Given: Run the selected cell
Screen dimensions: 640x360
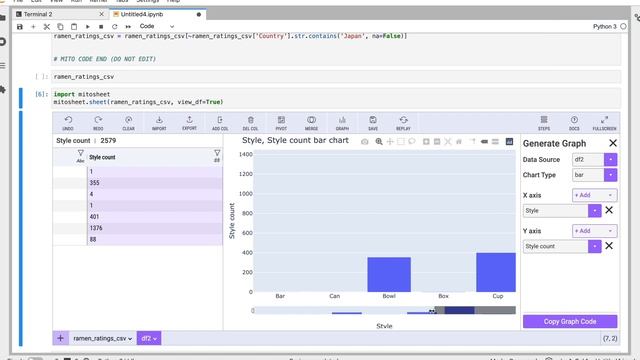Looking at the screenshot, I should (87, 27).
